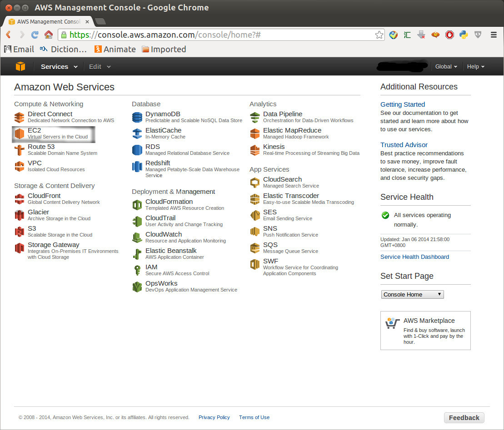
Task: Open the Edit menu in navbar
Action: point(100,67)
